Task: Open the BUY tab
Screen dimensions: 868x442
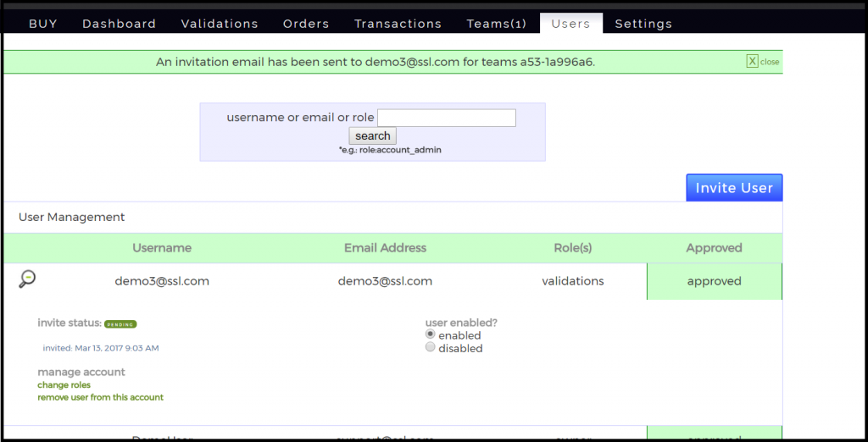Action: pyautogui.click(x=43, y=24)
